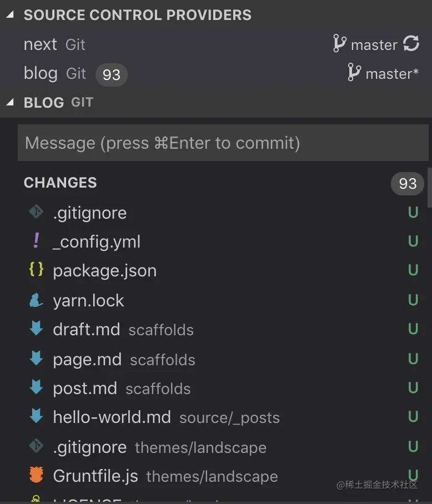This screenshot has height=504, width=432.
Task: Click master branch label for next
Action: click(x=374, y=44)
